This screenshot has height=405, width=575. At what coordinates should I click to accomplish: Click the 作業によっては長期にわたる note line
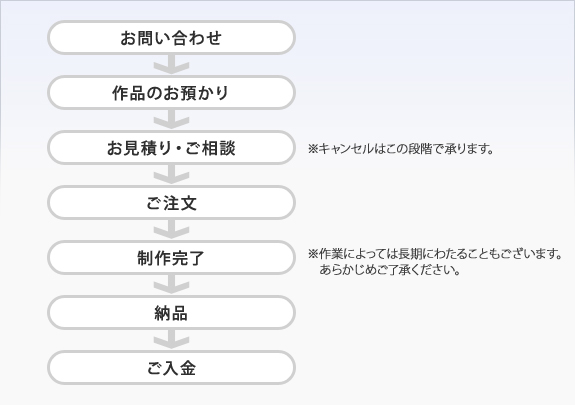coord(435,253)
